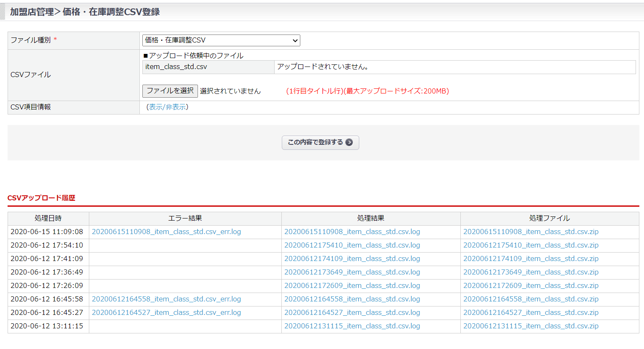Download 20200615110908_item_class_std.csv.zip file
This screenshot has height=349, width=644.
[x=531, y=232]
